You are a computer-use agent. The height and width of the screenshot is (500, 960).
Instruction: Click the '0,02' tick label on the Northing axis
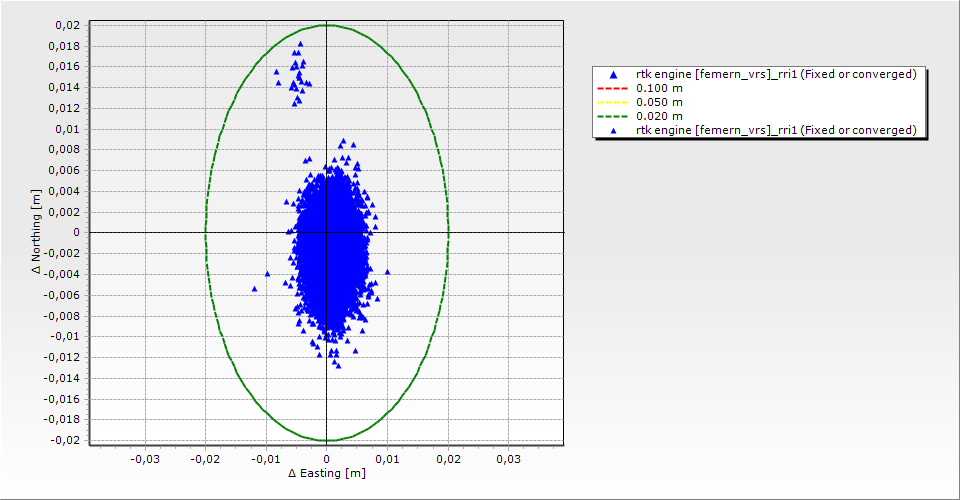(67, 25)
